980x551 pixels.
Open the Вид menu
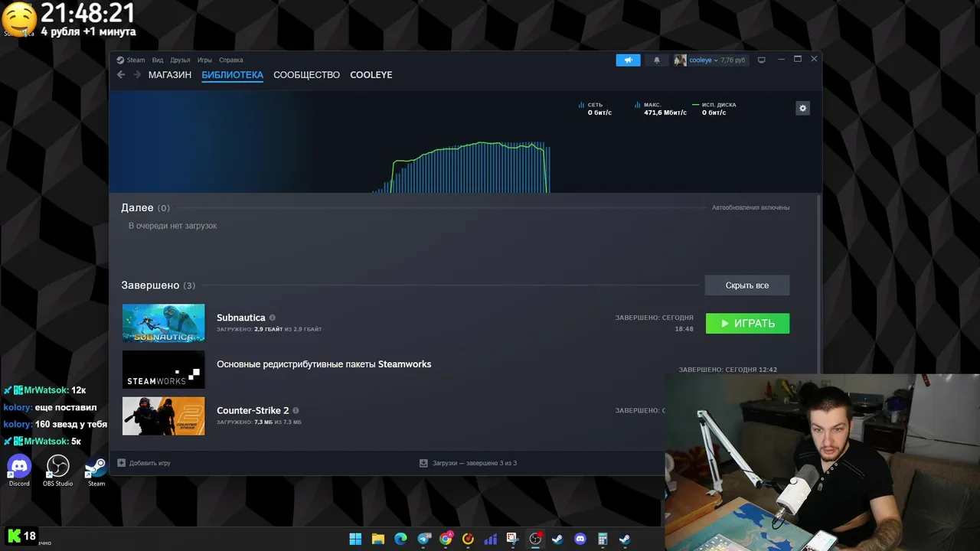point(158,60)
